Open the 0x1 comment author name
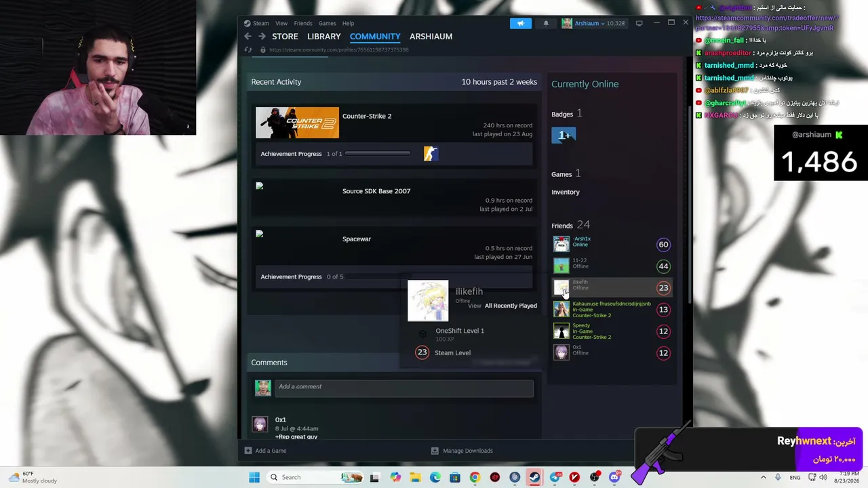Screen dimensions: 868x488 coord(281,420)
